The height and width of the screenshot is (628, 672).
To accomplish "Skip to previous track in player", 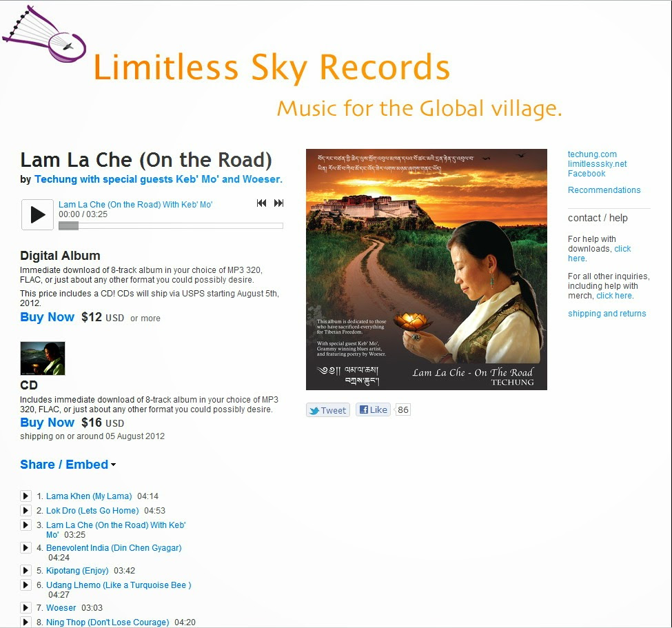I will (261, 203).
